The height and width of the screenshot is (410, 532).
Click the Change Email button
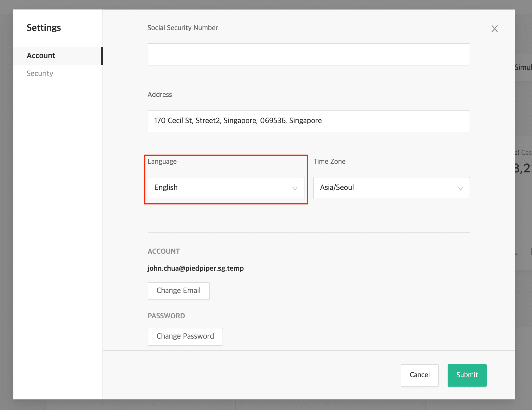(179, 291)
